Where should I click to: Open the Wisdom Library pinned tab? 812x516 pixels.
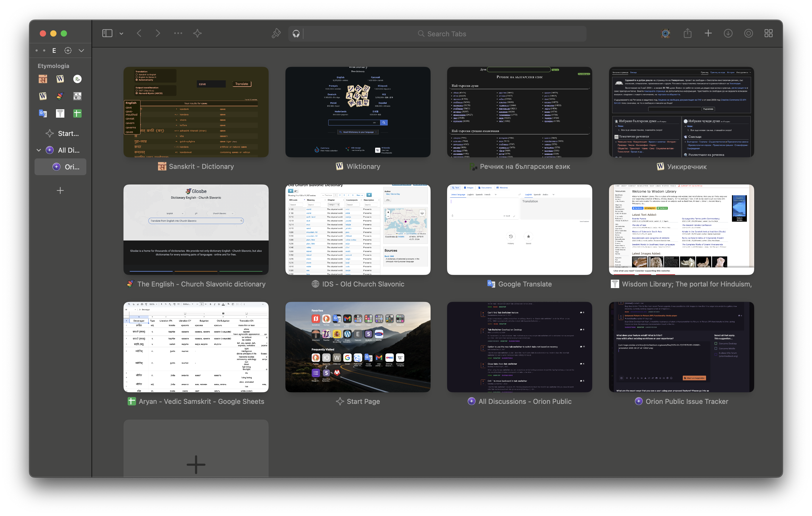[60, 113]
